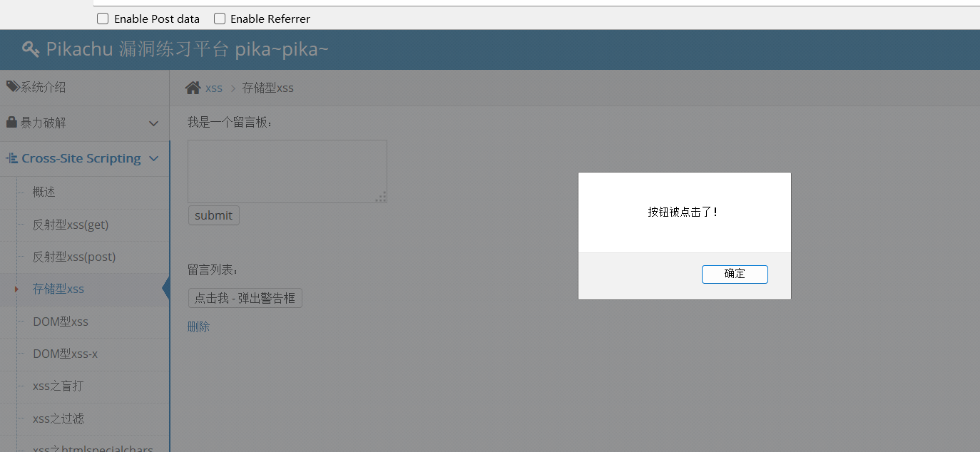Expand the 暴力破解 menu chevron
The image size is (980, 452).
click(153, 123)
